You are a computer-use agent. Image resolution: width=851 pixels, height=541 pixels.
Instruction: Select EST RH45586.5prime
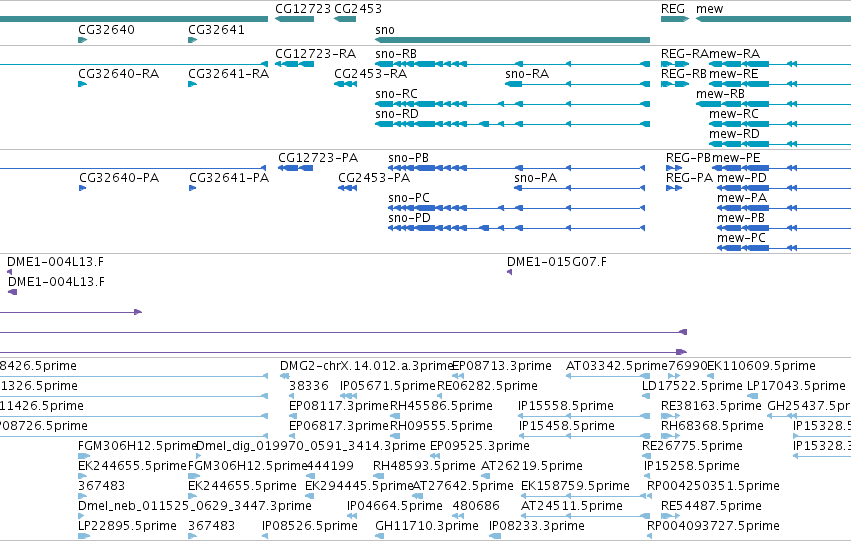click(x=441, y=406)
